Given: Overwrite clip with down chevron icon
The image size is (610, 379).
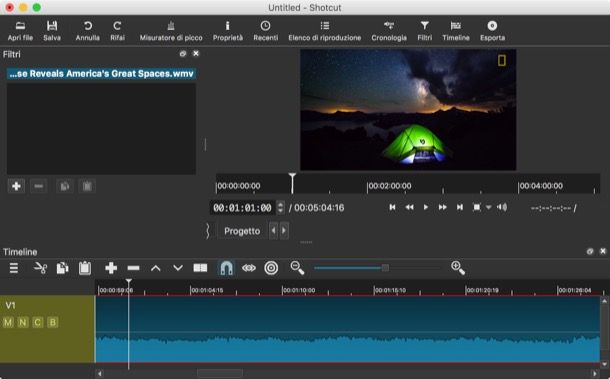Looking at the screenshot, I should coord(178,268).
